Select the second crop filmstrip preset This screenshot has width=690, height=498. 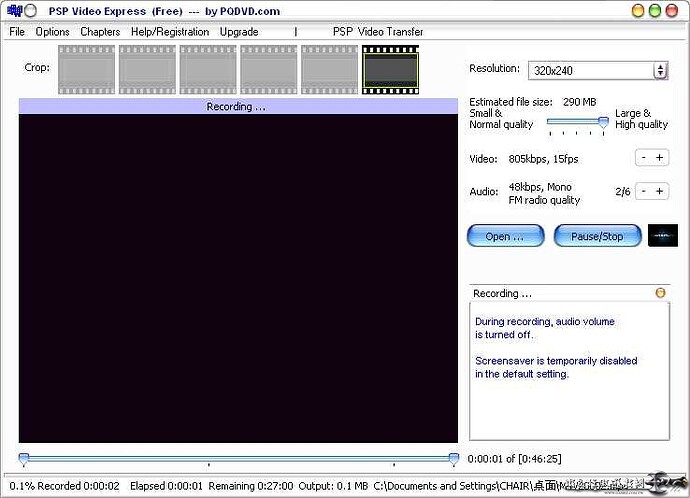coord(147,70)
